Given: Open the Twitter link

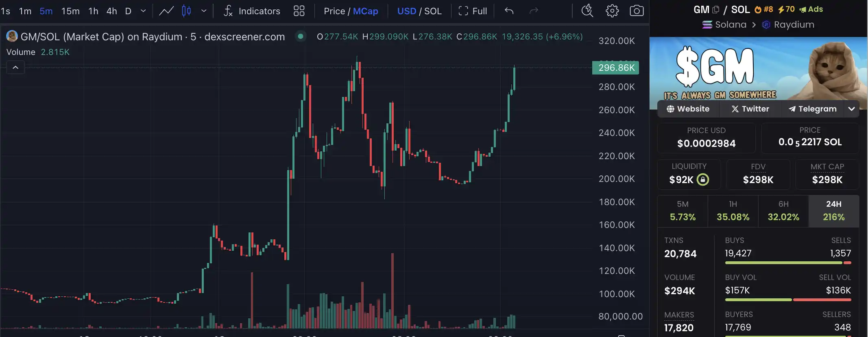Looking at the screenshot, I should point(750,109).
